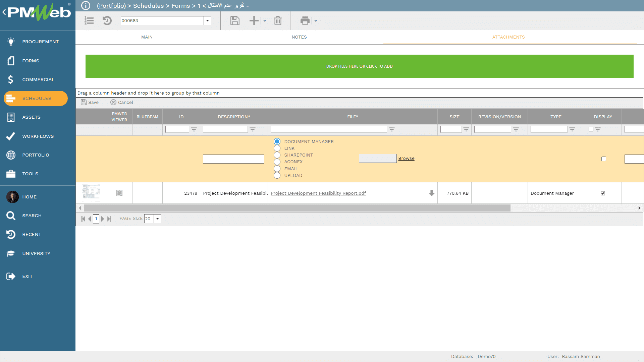Save record with floppy disk toolbar icon

(x=235, y=21)
